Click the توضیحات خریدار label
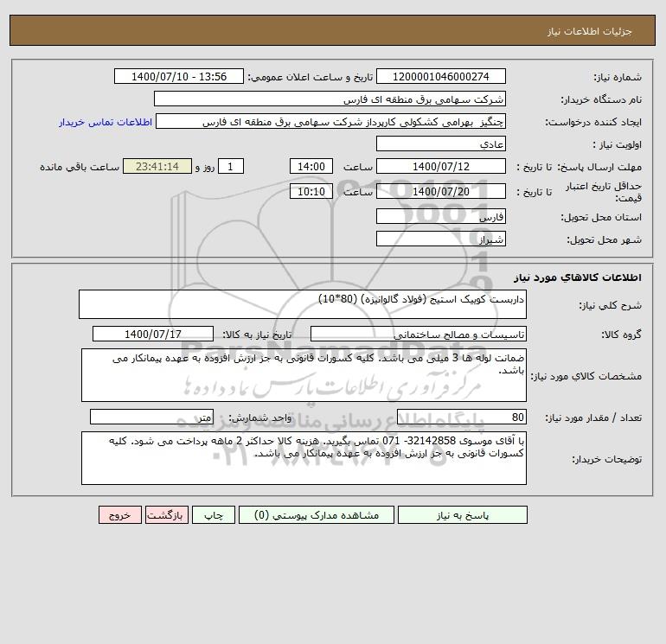The width and height of the screenshot is (666, 644). coord(606,459)
